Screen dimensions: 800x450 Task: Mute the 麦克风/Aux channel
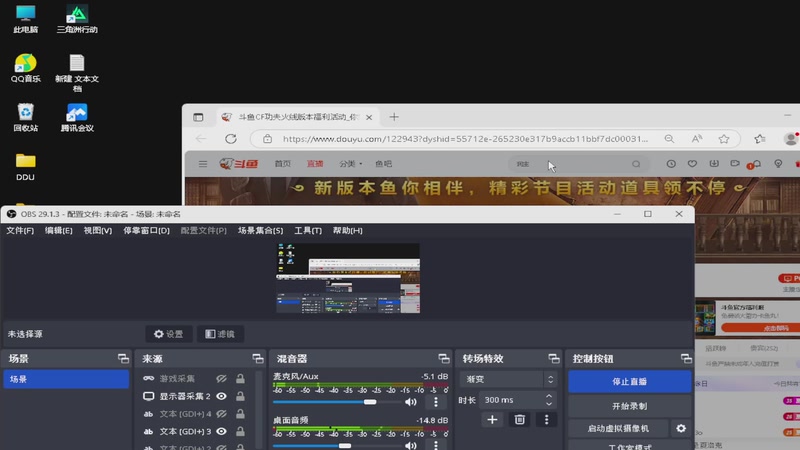(411, 402)
